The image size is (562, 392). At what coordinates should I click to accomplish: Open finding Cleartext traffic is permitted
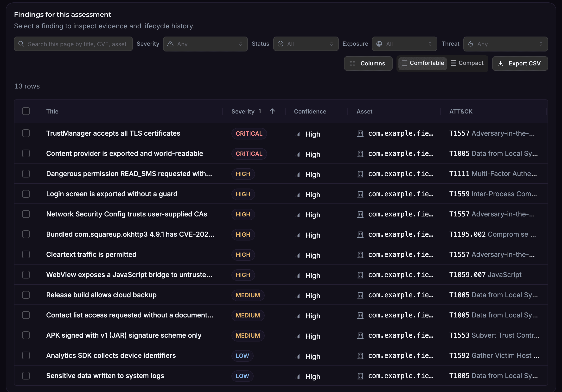point(91,254)
